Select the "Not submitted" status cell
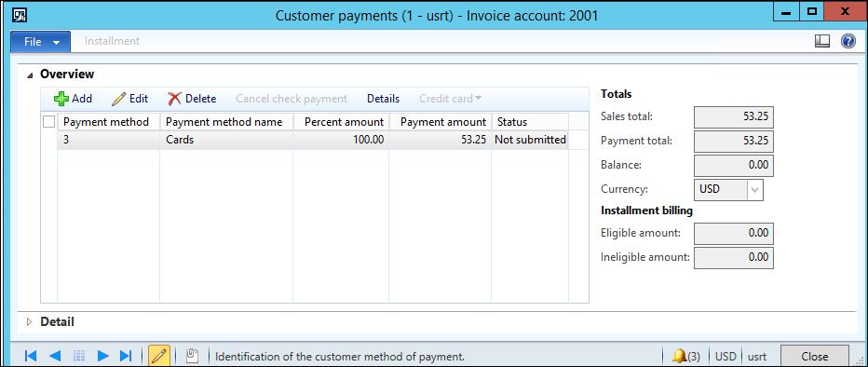 pyautogui.click(x=530, y=140)
